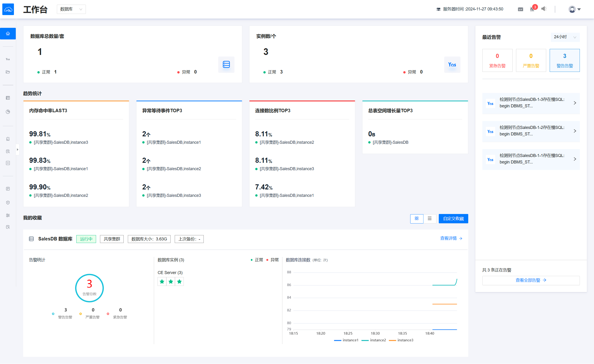594x364 pixels.
Task: Open the 数据库 dropdown at the top
Action: click(x=71, y=9)
